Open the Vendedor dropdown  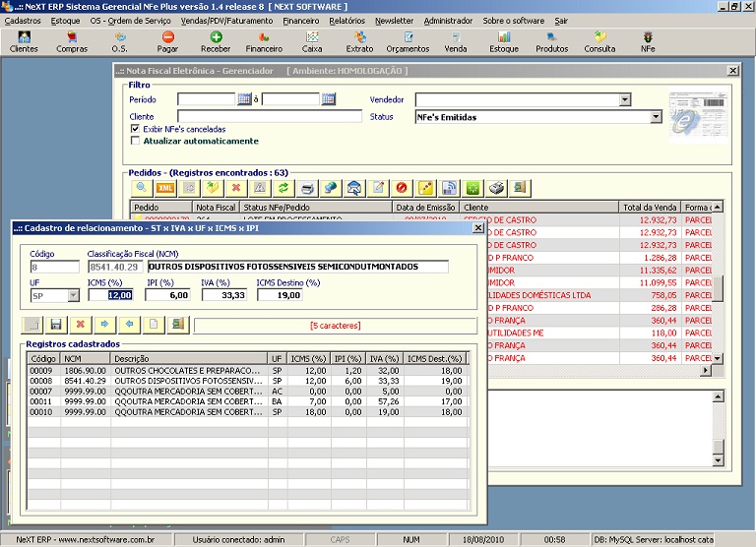(625, 99)
